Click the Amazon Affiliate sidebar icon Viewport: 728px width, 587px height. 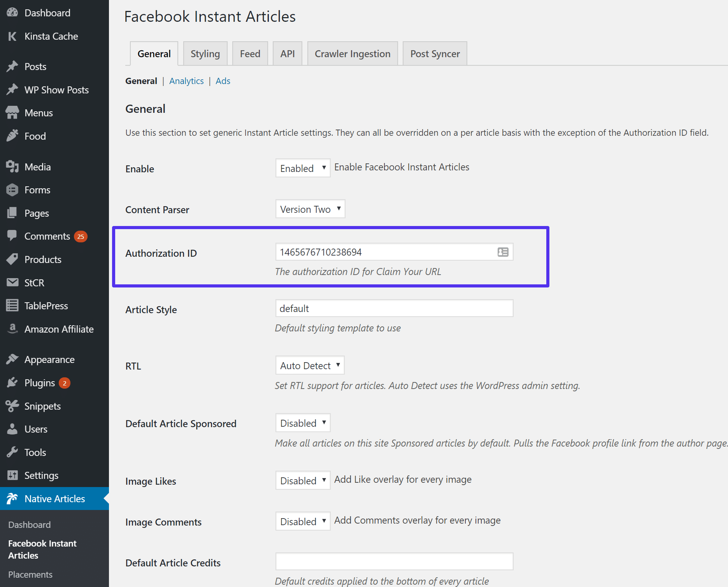(12, 329)
